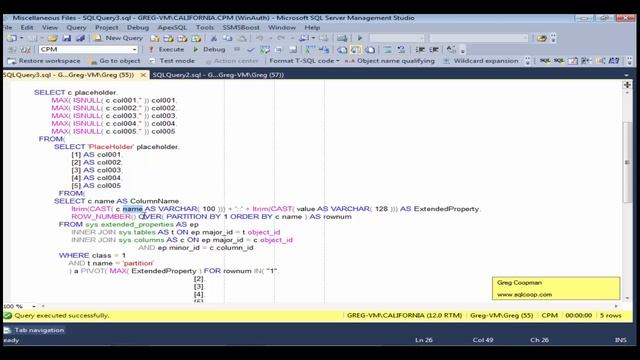Click the Analysis Services XMLA Query icon
Screen dimensions: 640x360
click(196, 38)
